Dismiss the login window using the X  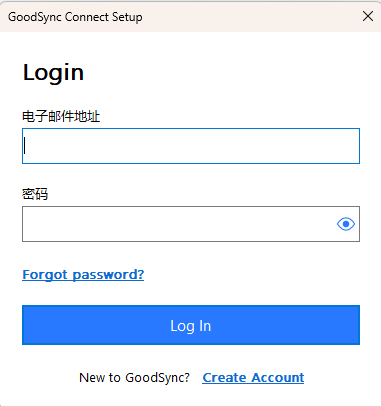[368, 16]
